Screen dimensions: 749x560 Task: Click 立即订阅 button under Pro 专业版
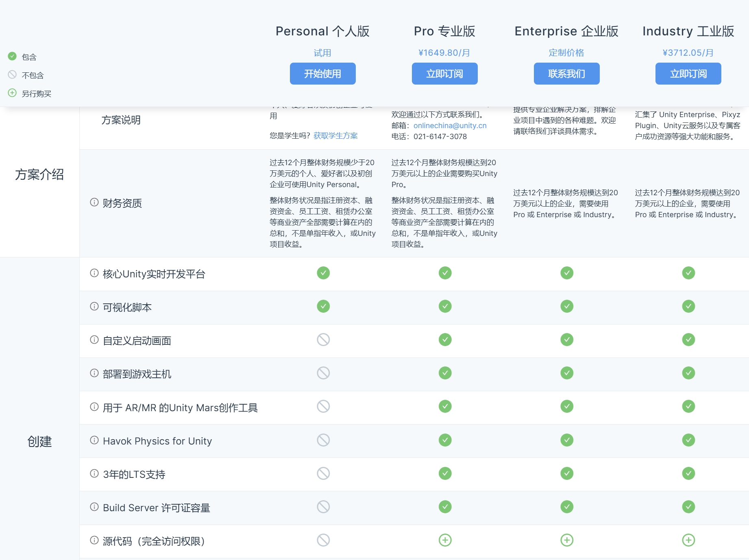444,74
